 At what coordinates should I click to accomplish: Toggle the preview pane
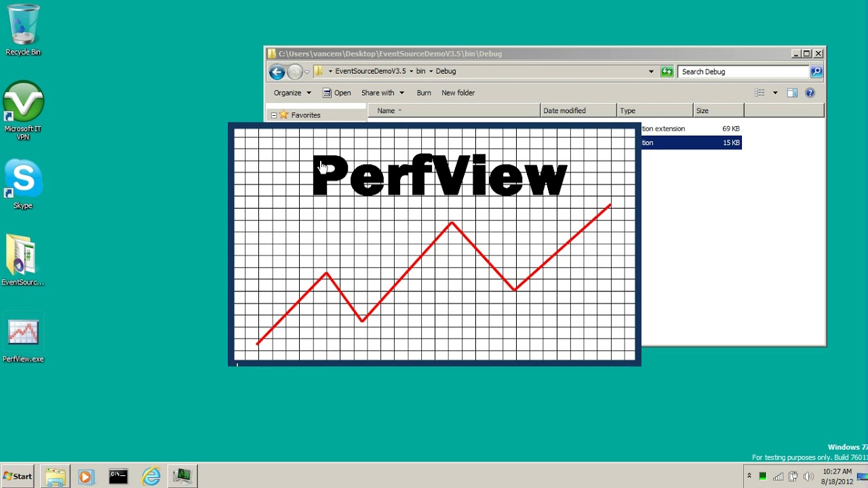pos(792,93)
